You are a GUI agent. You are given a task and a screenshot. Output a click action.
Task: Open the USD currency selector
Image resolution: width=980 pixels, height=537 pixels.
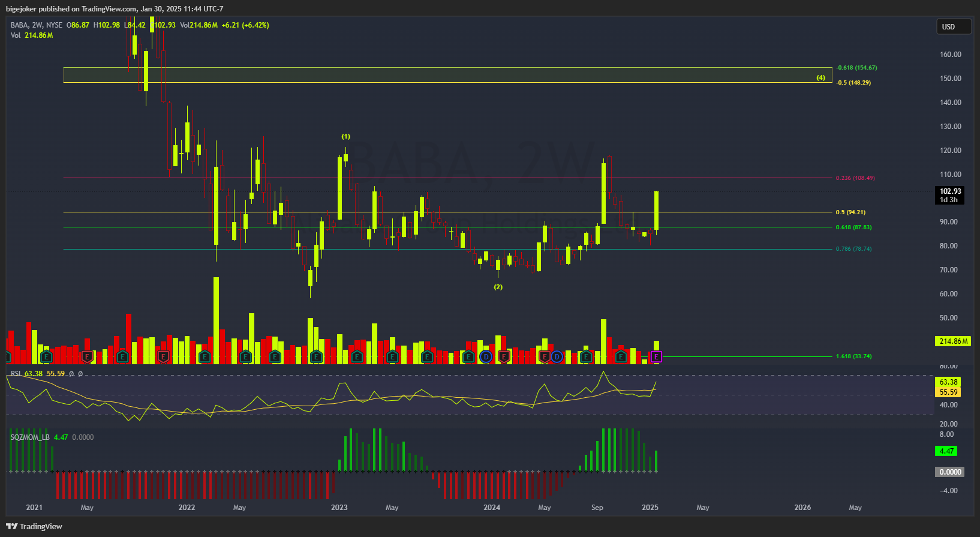pos(954,26)
